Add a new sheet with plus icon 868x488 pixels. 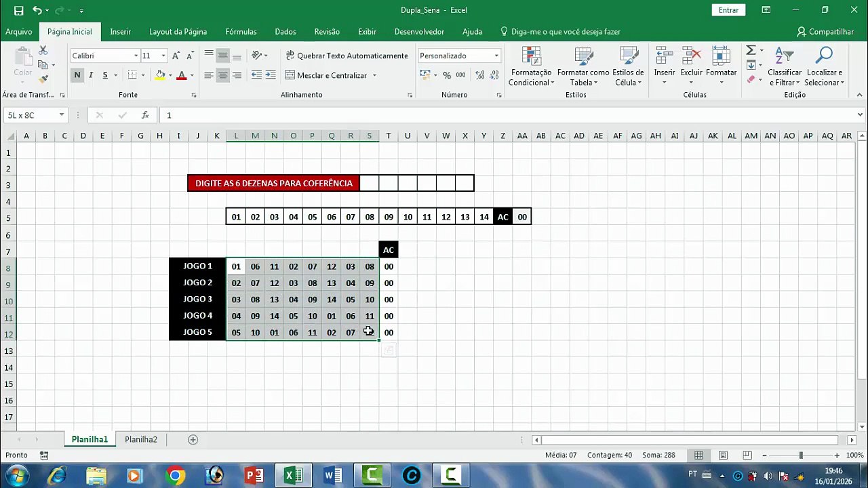pos(193,439)
